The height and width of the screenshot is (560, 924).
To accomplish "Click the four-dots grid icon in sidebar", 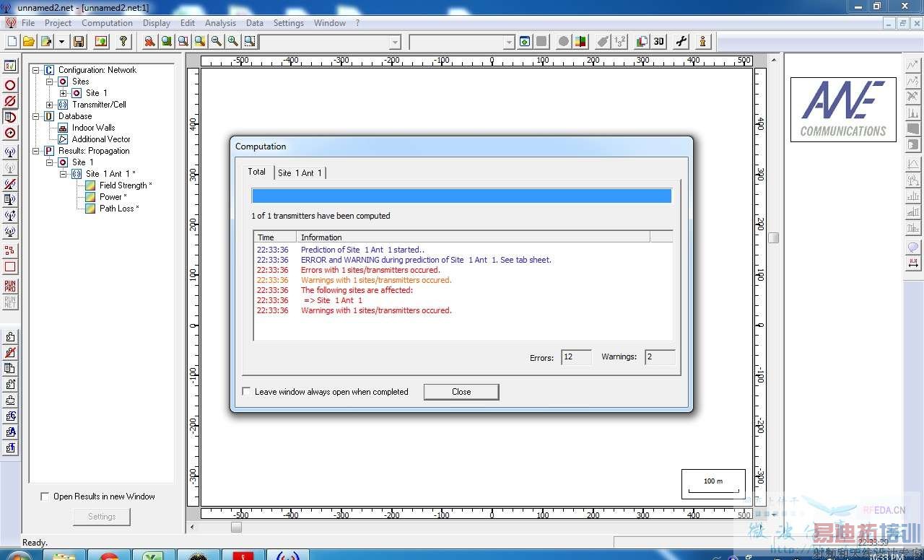I will [x=10, y=250].
